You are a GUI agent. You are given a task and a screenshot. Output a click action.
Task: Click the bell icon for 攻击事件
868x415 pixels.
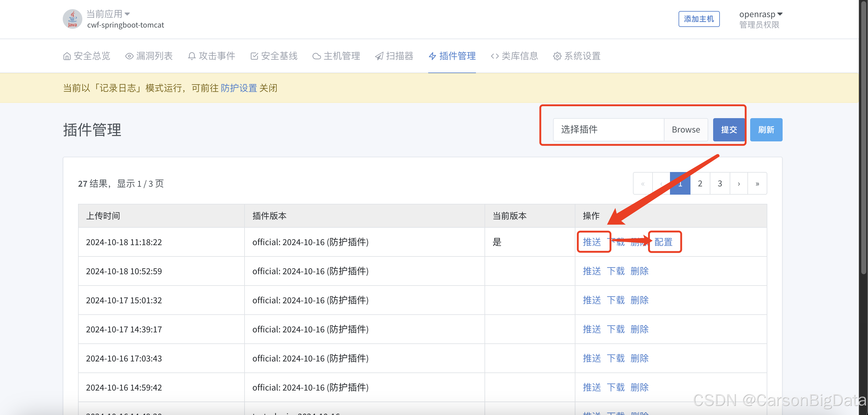click(192, 56)
